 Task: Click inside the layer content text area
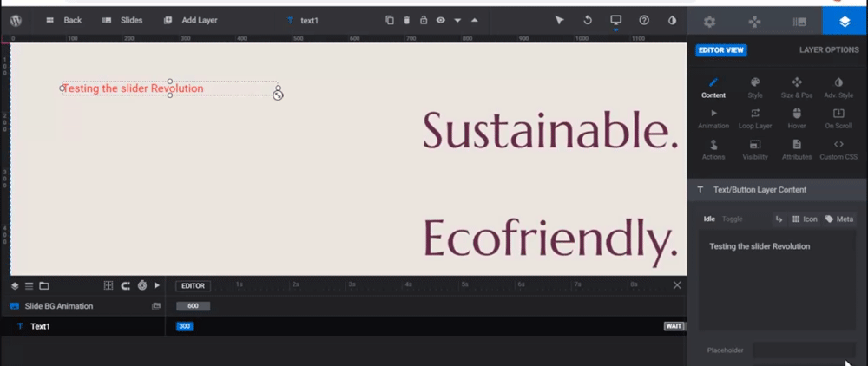(x=777, y=281)
